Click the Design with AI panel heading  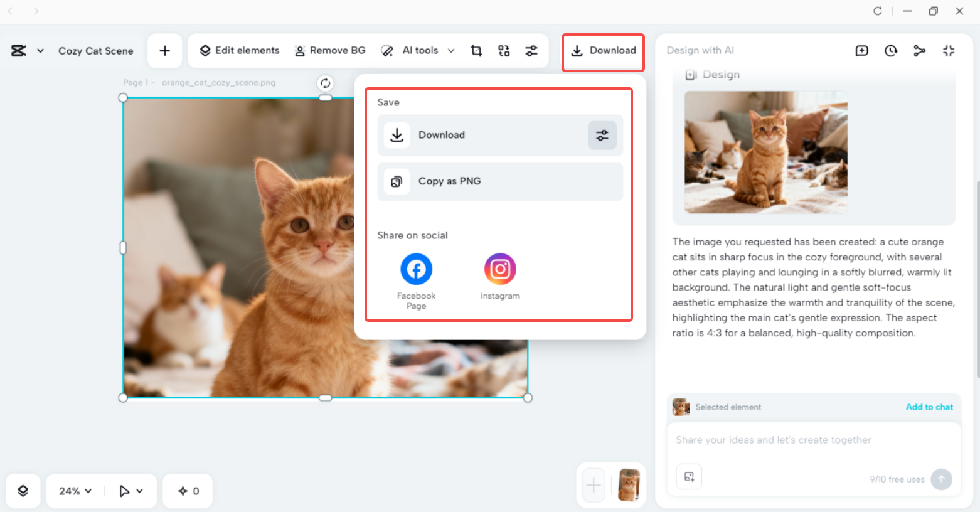pos(700,51)
